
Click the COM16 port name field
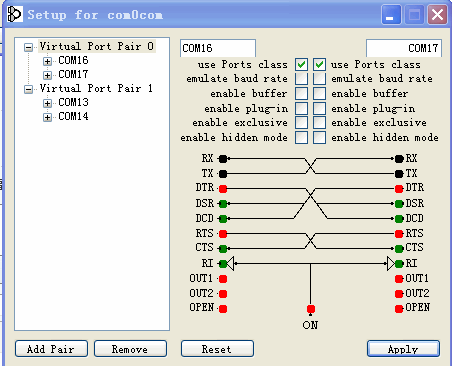[218, 48]
